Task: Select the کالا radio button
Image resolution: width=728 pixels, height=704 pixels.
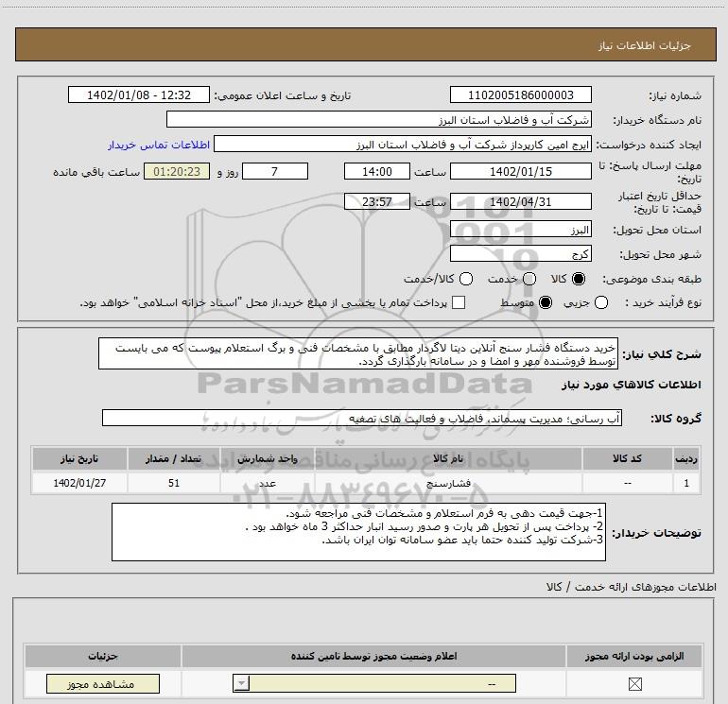Action: pyautogui.click(x=579, y=279)
